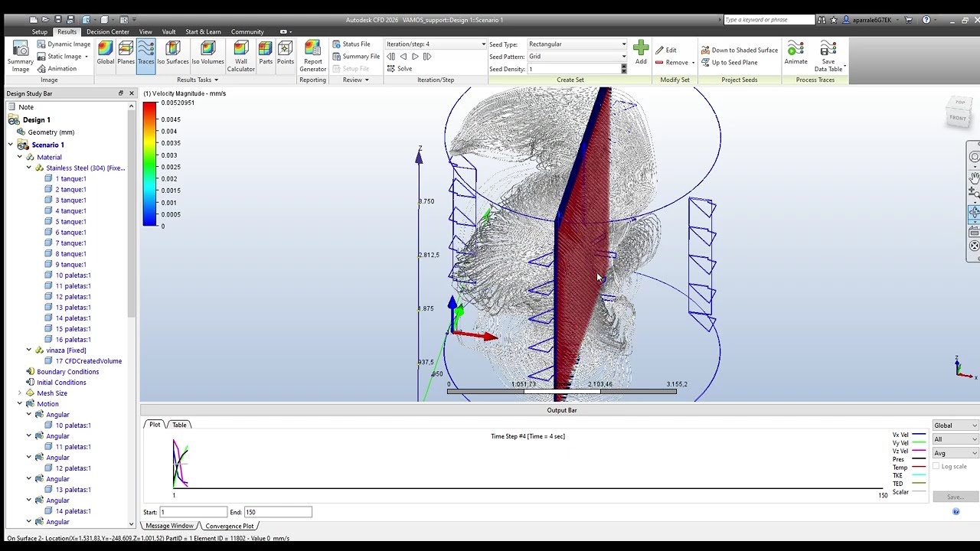Switch to the Message Window tab
980x551 pixels.
169,526
